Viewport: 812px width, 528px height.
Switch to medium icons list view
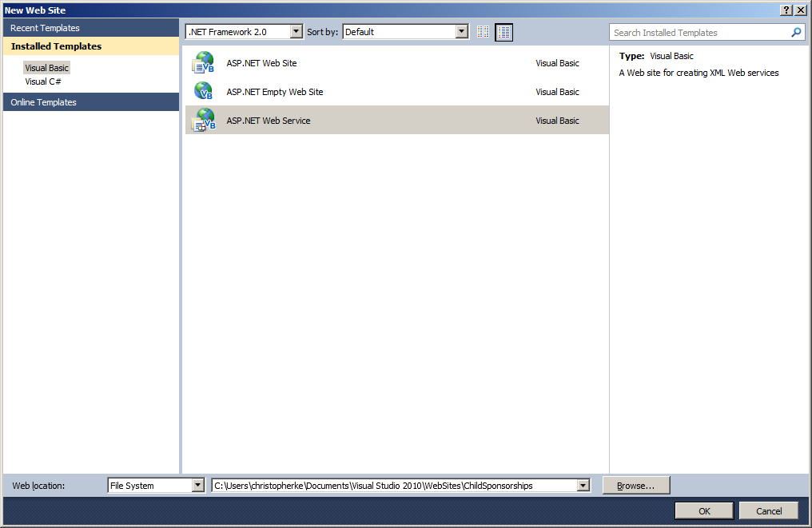504,32
